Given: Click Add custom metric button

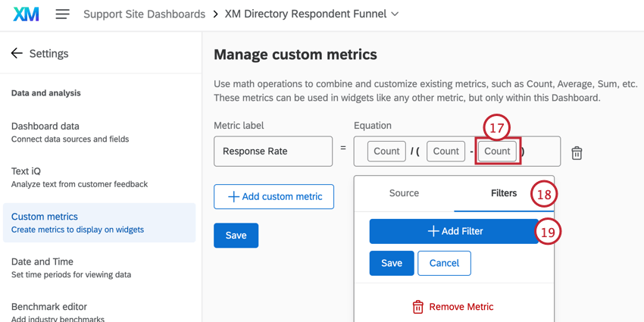Looking at the screenshot, I should coord(274,196).
